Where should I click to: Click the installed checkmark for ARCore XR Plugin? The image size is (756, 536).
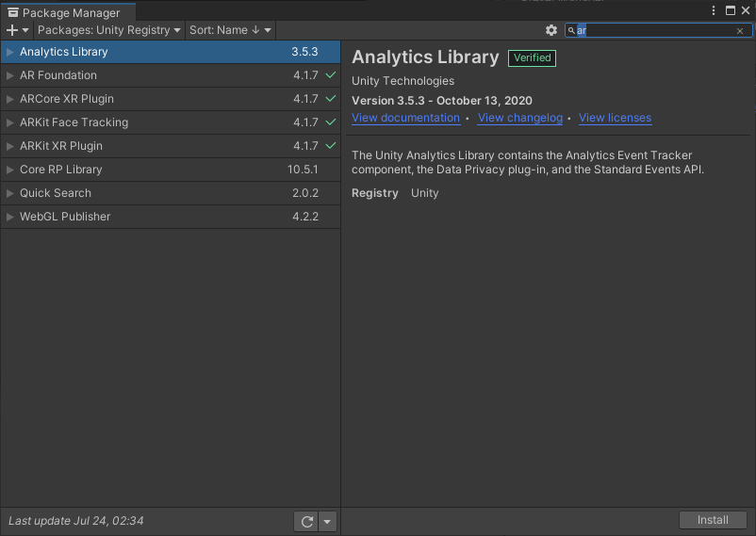point(331,98)
